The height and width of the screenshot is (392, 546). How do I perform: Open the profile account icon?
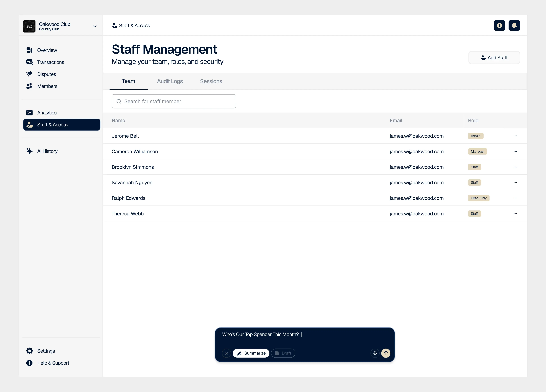coord(499,25)
